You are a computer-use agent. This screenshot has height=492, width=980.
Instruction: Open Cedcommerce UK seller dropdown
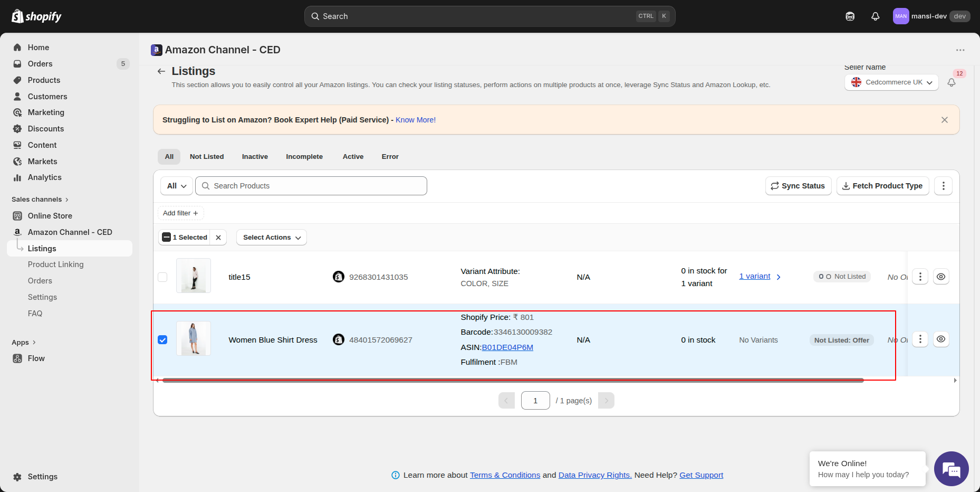pos(891,82)
